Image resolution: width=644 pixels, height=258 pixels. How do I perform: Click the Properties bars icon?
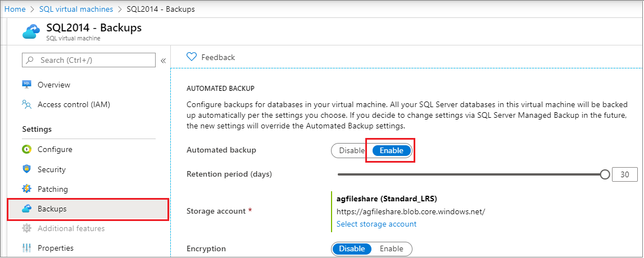click(26, 248)
